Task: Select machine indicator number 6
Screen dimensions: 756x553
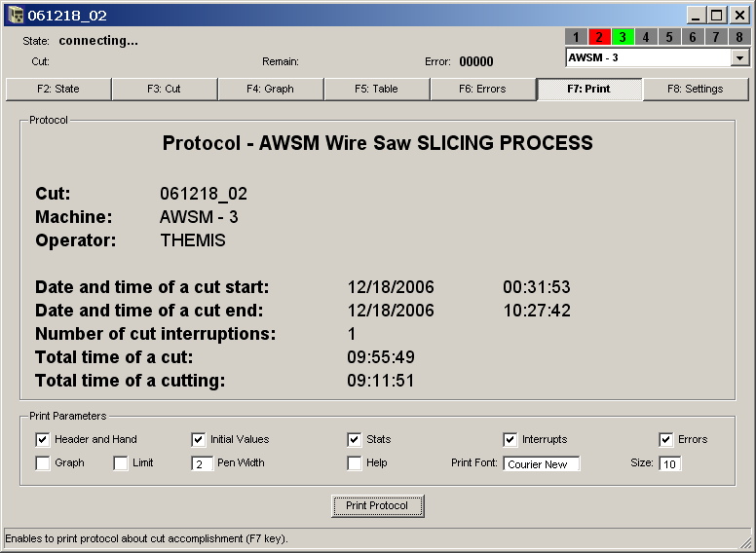Action: coord(693,37)
